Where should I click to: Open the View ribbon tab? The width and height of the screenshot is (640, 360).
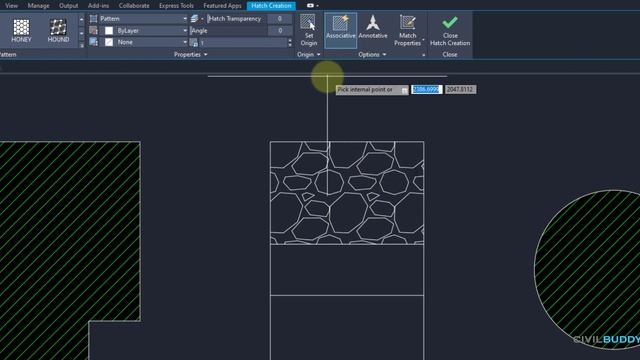point(11,6)
